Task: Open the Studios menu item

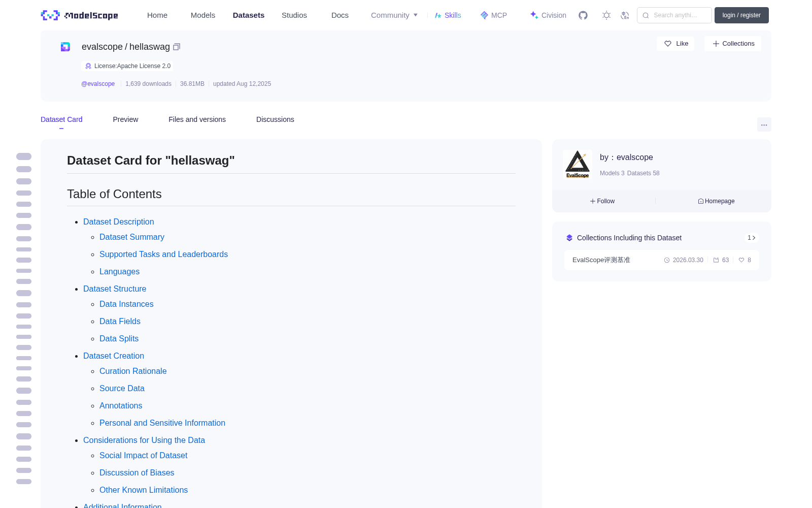Action: tap(294, 15)
